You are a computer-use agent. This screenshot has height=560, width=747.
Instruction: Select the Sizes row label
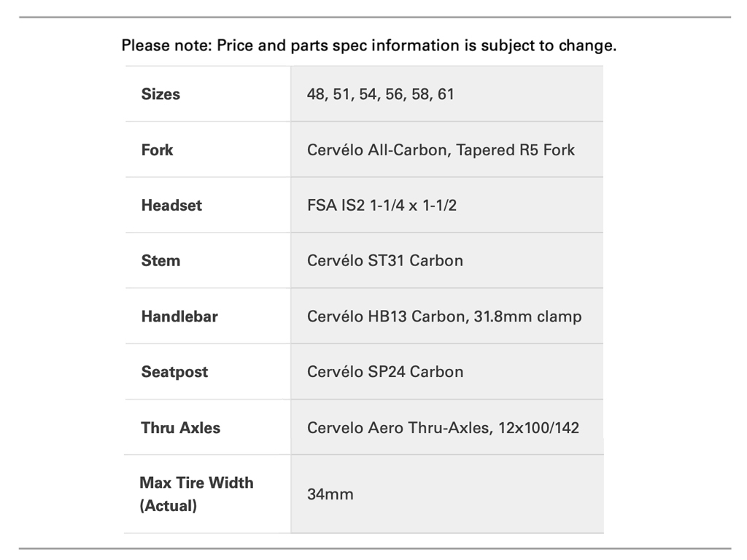pos(160,94)
